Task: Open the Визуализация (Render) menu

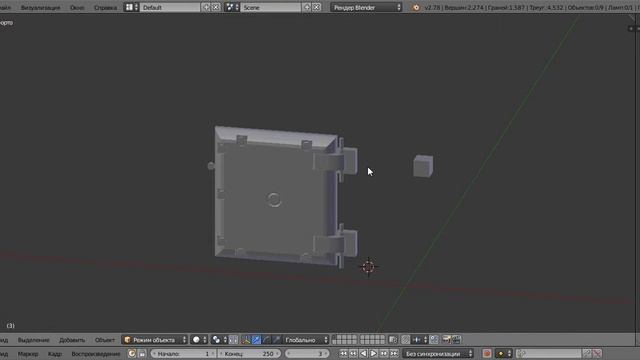Action: pos(40,7)
